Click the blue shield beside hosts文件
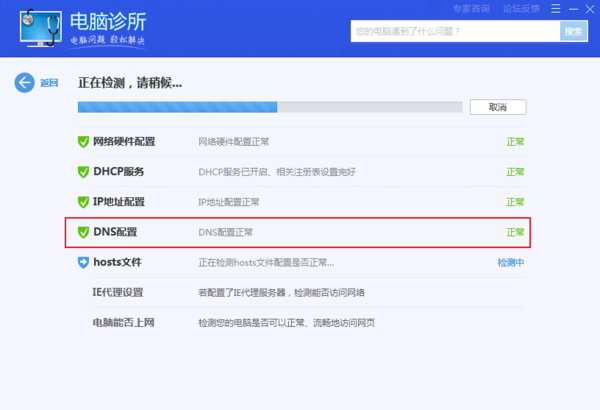600x410 pixels. click(x=84, y=262)
